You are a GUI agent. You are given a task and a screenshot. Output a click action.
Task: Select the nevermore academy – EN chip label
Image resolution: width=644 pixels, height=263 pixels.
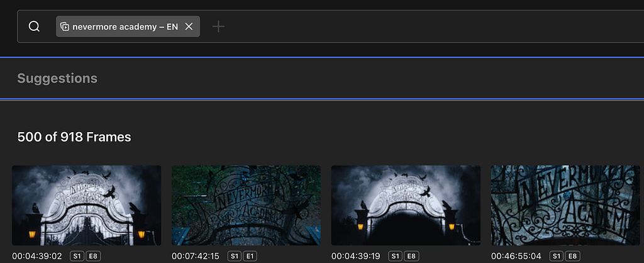(125, 26)
